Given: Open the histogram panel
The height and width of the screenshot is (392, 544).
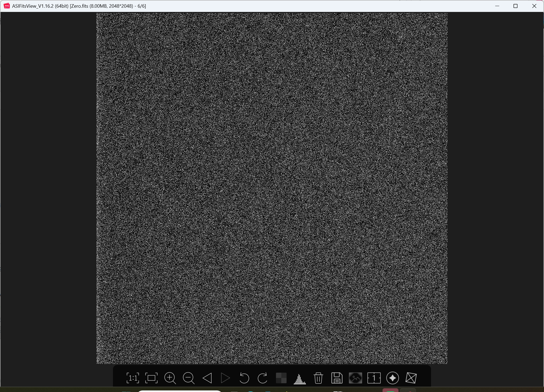Looking at the screenshot, I should pos(300,378).
